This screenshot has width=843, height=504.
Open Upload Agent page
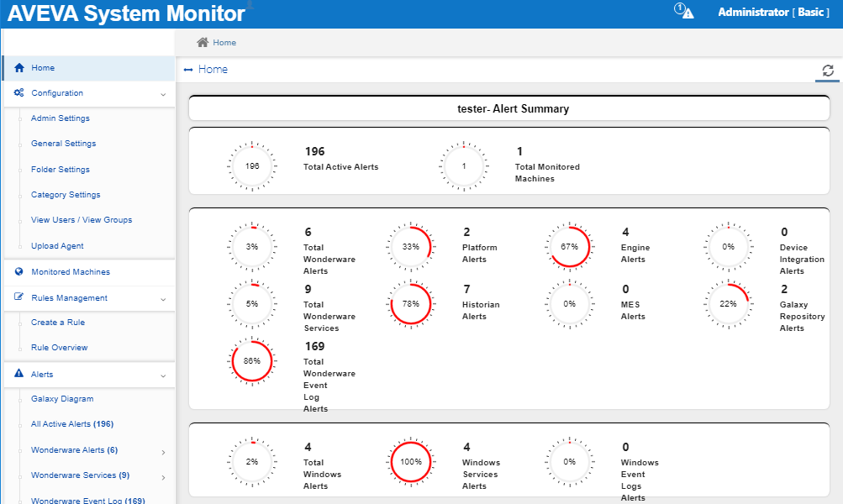(x=57, y=245)
